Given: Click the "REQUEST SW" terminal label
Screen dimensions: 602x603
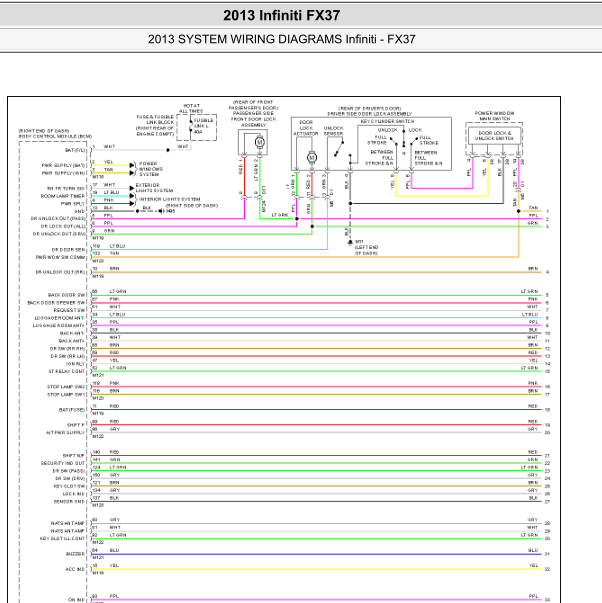Looking at the screenshot, I should click(x=69, y=310).
